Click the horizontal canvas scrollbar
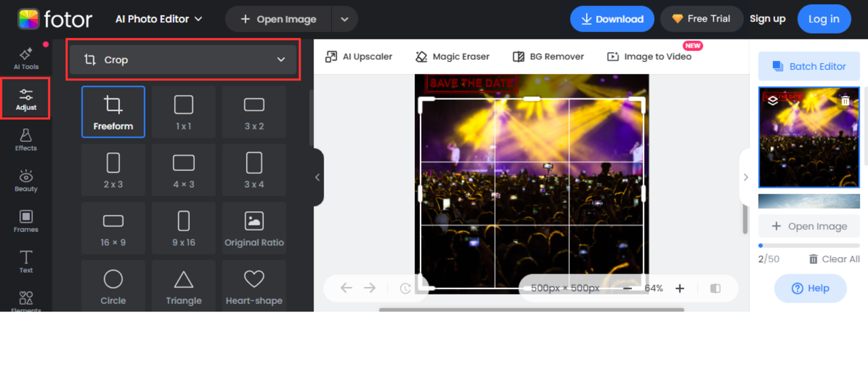The image size is (868, 380). tap(532, 310)
